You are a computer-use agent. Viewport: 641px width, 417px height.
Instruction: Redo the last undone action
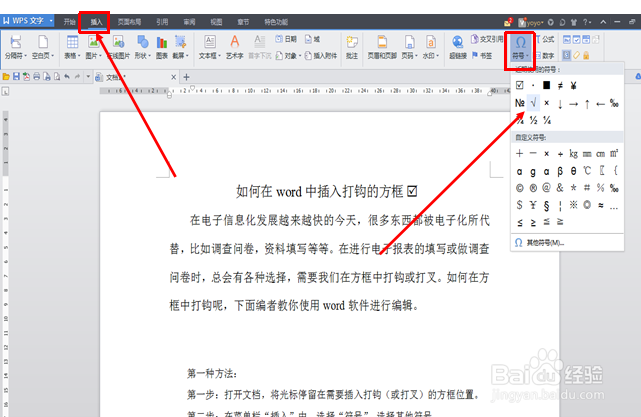pyautogui.click(x=77, y=77)
